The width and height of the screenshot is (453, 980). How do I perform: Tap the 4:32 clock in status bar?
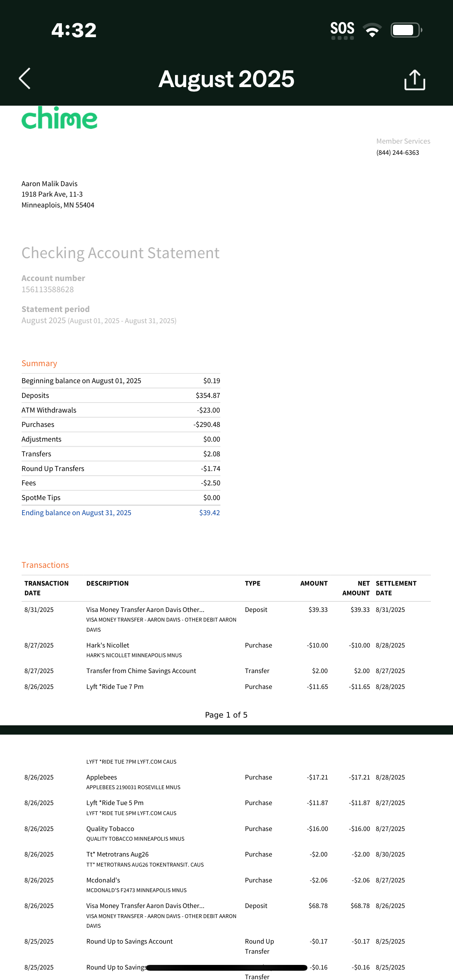(74, 30)
